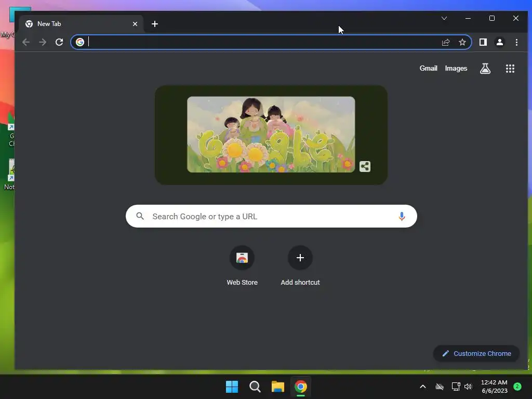532x399 pixels.
Task: Reload the current page
Action: (59, 42)
